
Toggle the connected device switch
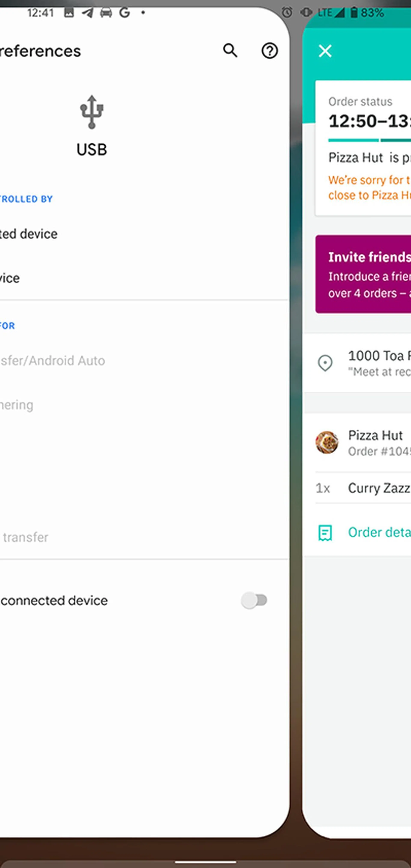254,600
